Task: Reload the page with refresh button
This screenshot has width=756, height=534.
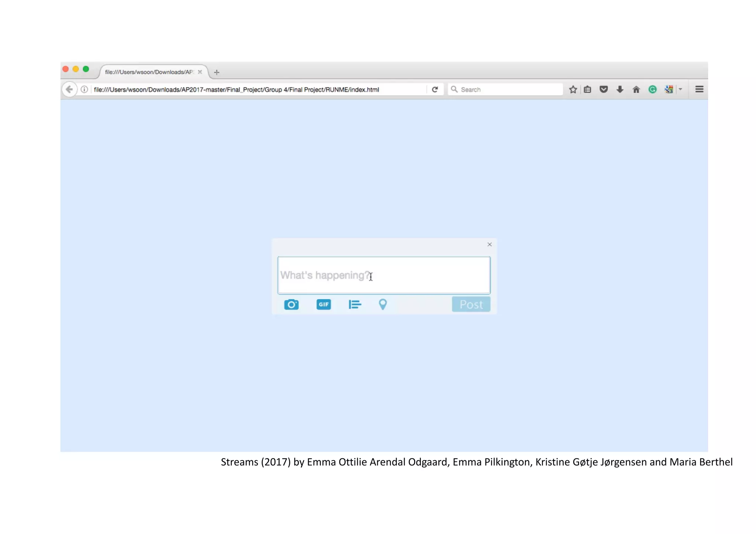Action: point(435,89)
